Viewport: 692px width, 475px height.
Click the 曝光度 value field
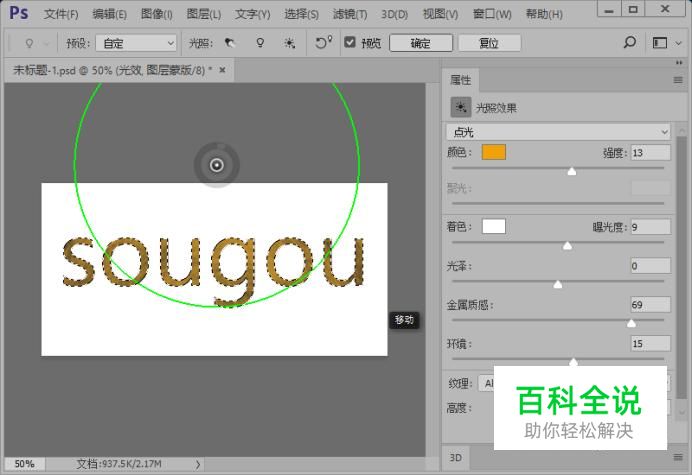(651, 227)
